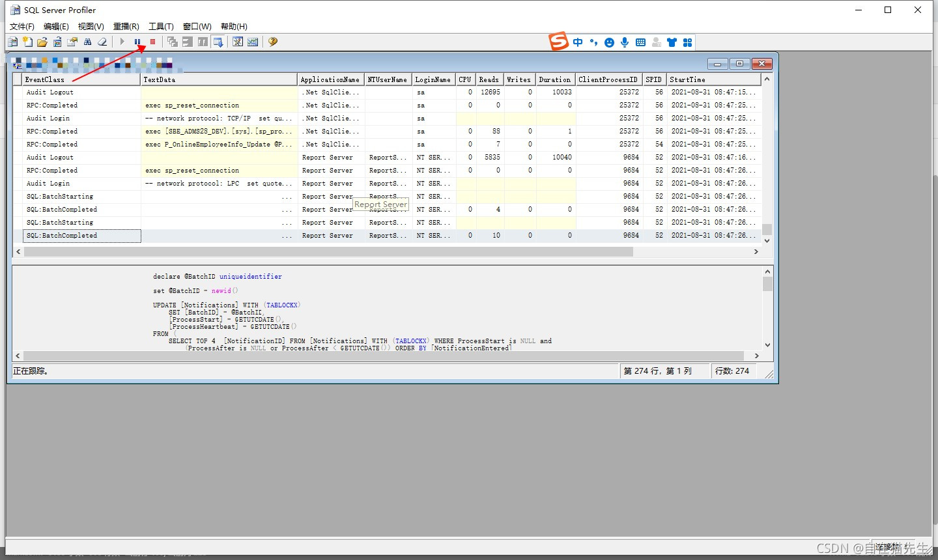Open the 工具(T) menu
The height and width of the screenshot is (560, 938).
tap(161, 27)
